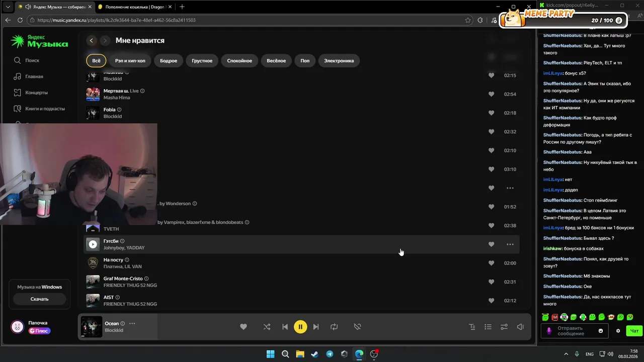Skip to the next track
Screen dimensions: 644x362
(316, 327)
